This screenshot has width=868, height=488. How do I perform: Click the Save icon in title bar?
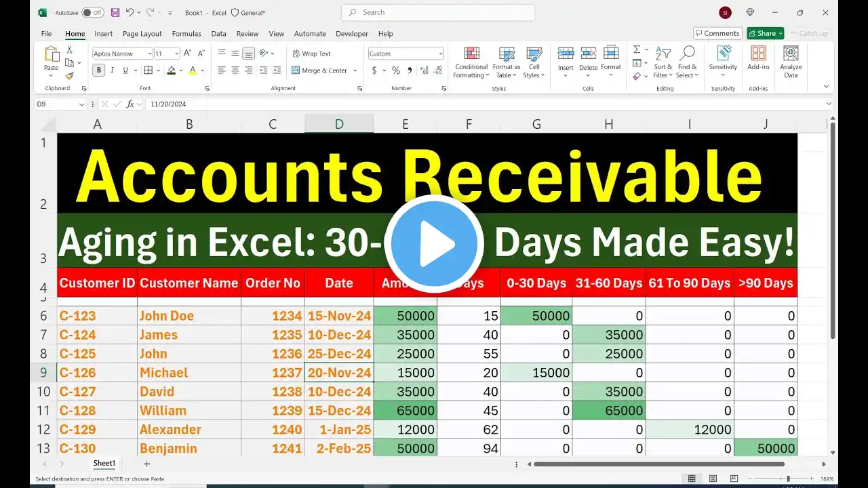115,13
